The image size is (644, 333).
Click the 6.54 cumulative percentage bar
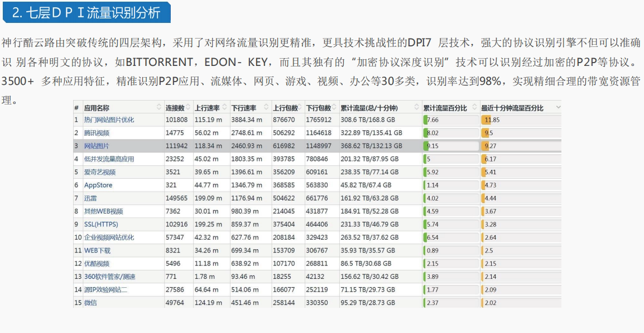[x=451, y=237]
